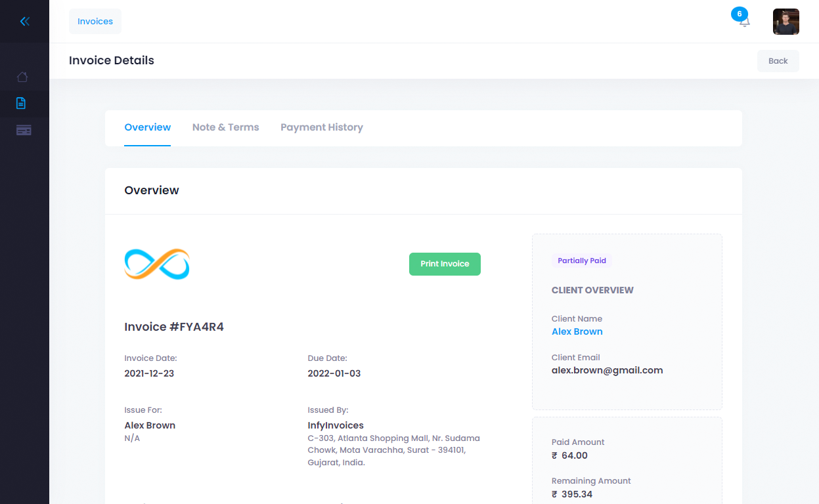Collapse the sidebar with the double-chevron icon
The width and height of the screenshot is (819, 504).
24,21
